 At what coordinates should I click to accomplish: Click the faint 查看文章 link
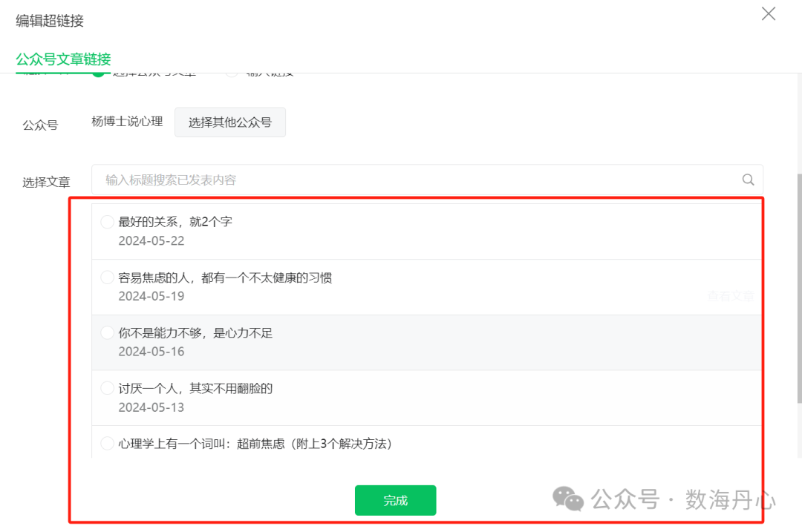(x=731, y=296)
